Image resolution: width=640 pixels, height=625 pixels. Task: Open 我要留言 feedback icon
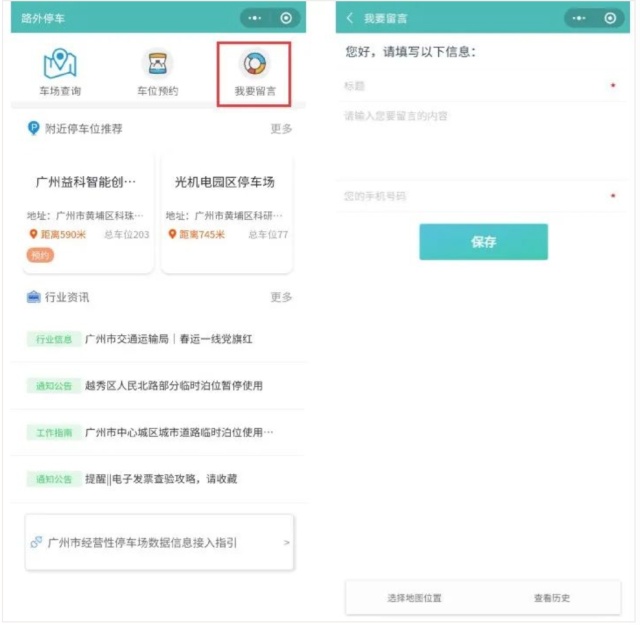(254, 65)
